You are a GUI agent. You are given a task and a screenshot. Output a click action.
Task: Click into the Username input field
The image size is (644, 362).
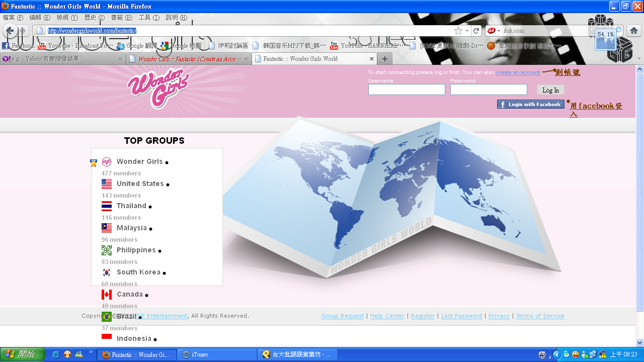coord(407,89)
